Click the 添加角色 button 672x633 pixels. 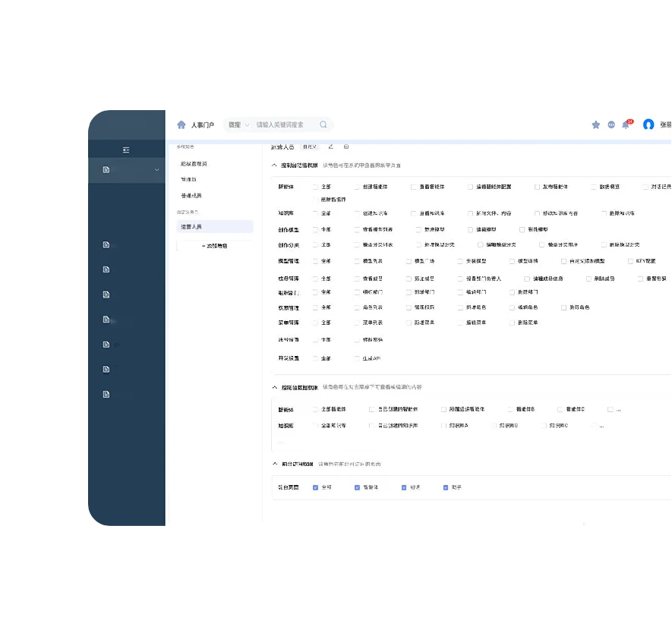(x=215, y=246)
